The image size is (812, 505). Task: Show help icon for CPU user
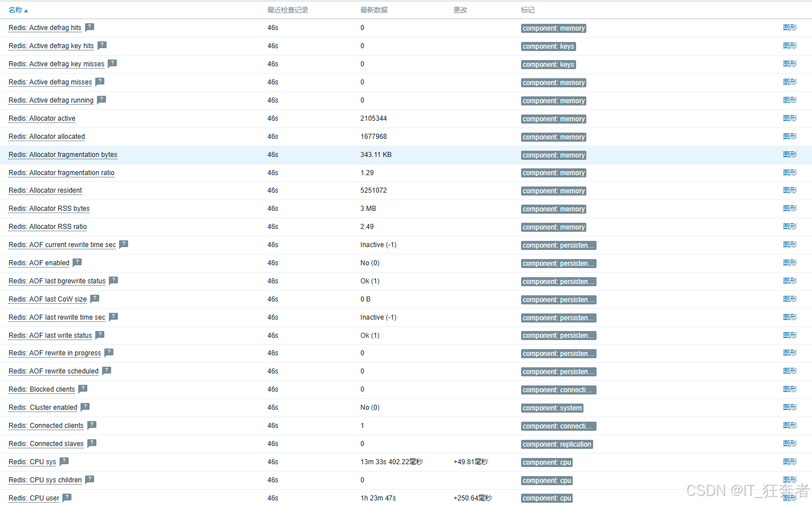[67, 498]
